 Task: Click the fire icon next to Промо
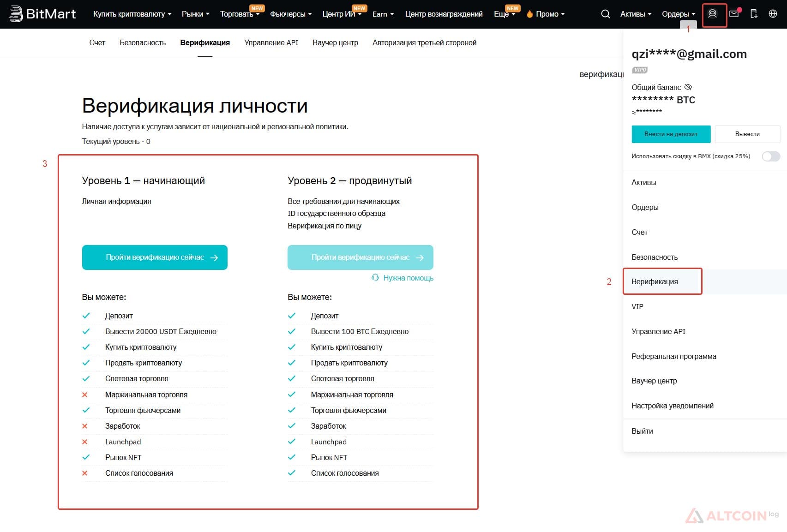pyautogui.click(x=529, y=14)
